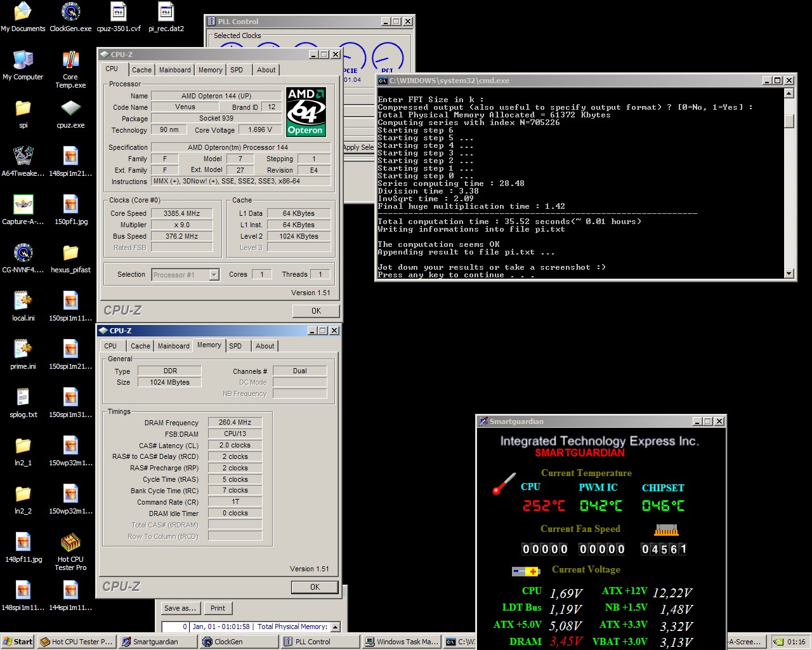Open the A64Tweaker desktop icon
Image resolution: width=812 pixels, height=650 pixels.
tap(23, 162)
